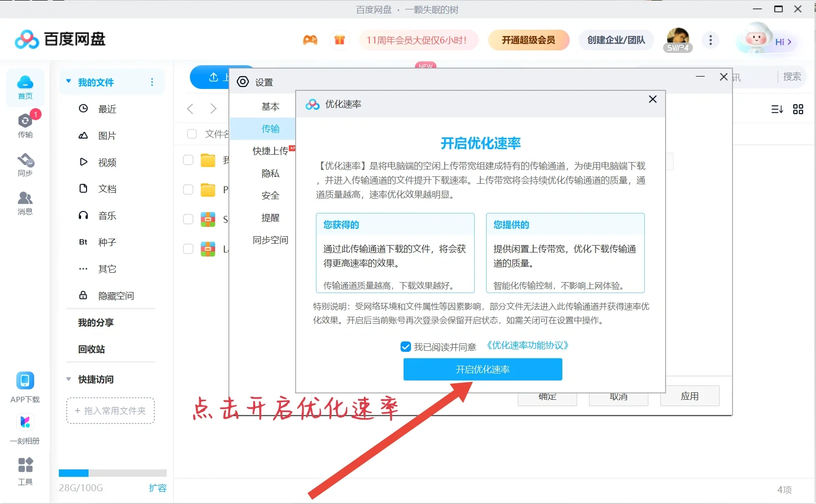This screenshot has height=504, width=816.
Task: Click the 一刻相册 photo album icon
Action: coord(25,427)
